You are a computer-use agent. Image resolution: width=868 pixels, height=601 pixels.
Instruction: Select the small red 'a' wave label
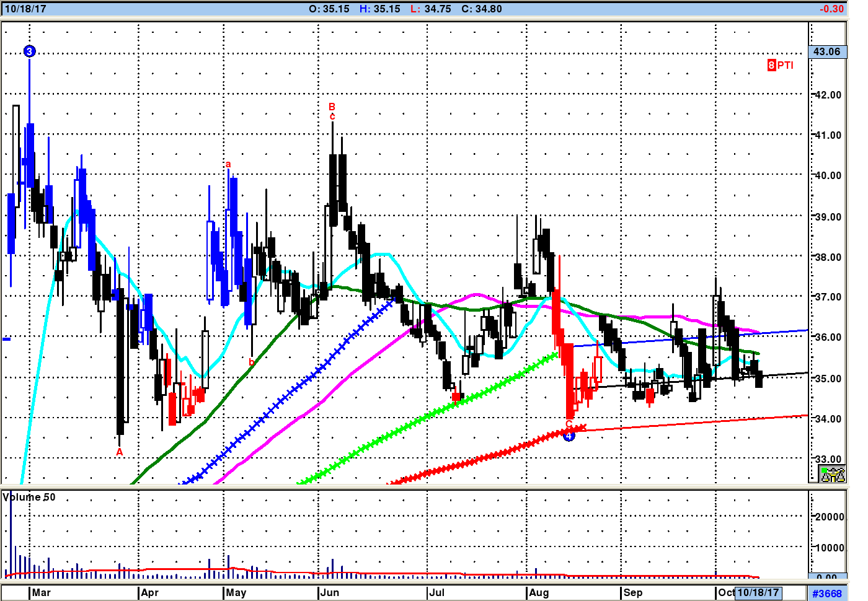coord(228,164)
